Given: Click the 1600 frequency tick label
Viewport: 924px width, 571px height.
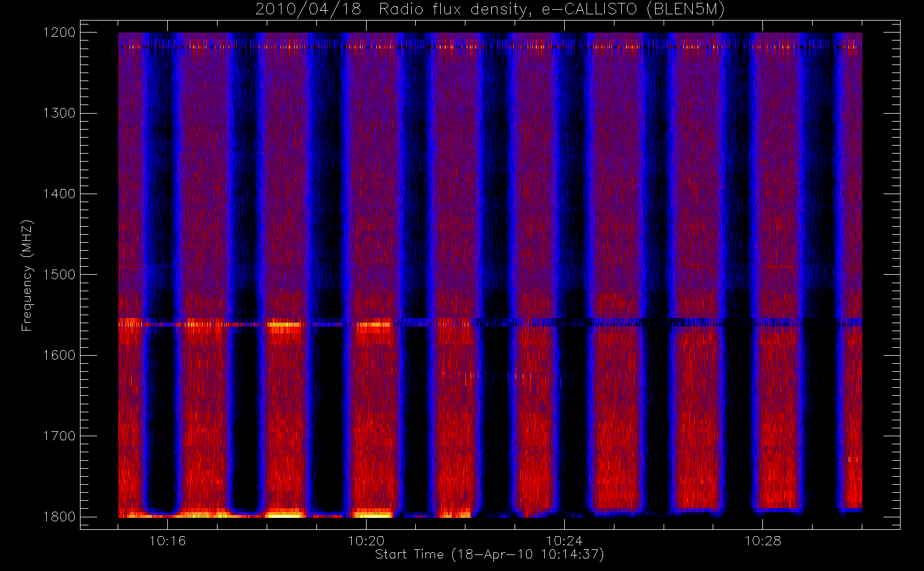Looking at the screenshot, I should [59, 355].
